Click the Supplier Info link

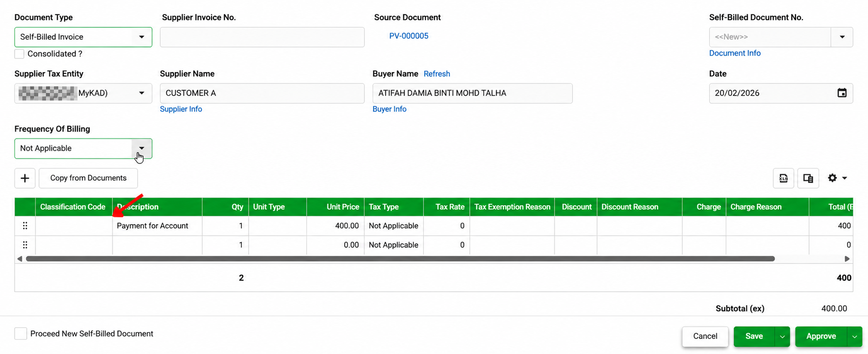tap(181, 109)
